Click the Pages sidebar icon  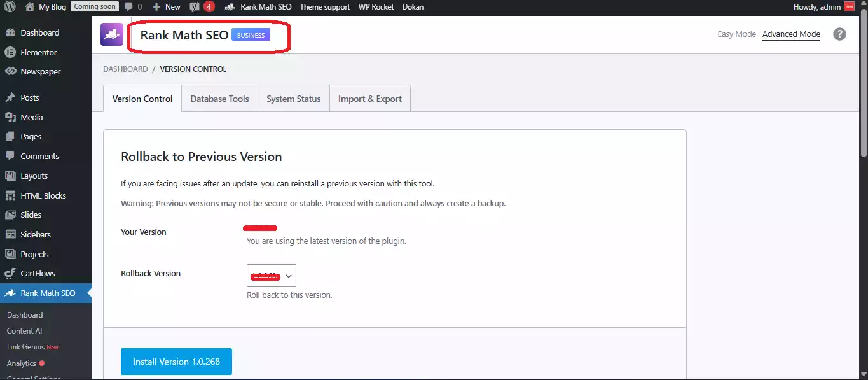(x=10, y=136)
